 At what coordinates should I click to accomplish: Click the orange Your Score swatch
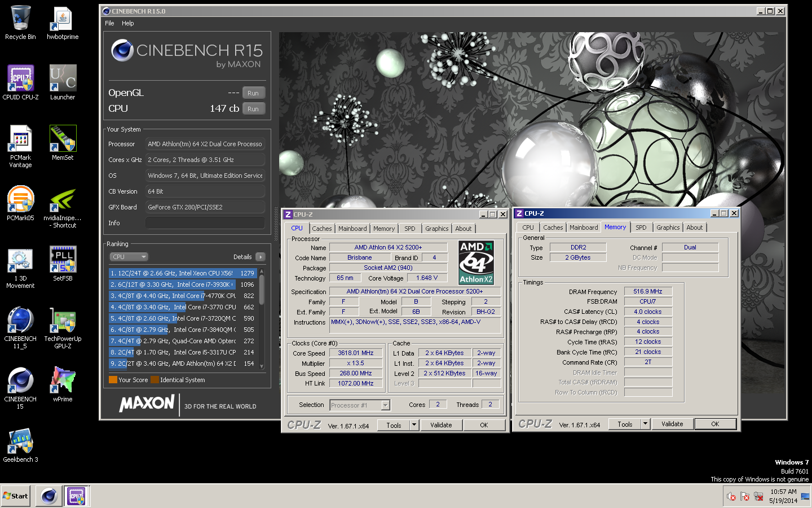(113, 380)
